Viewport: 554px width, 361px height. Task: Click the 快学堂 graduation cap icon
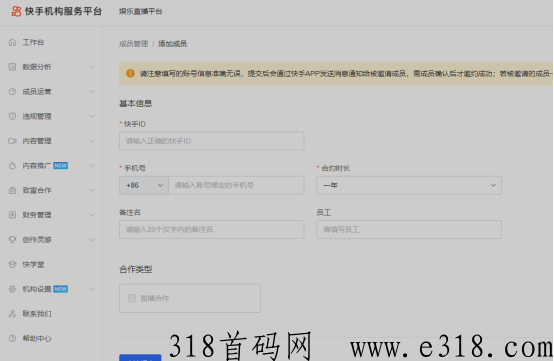point(12,264)
